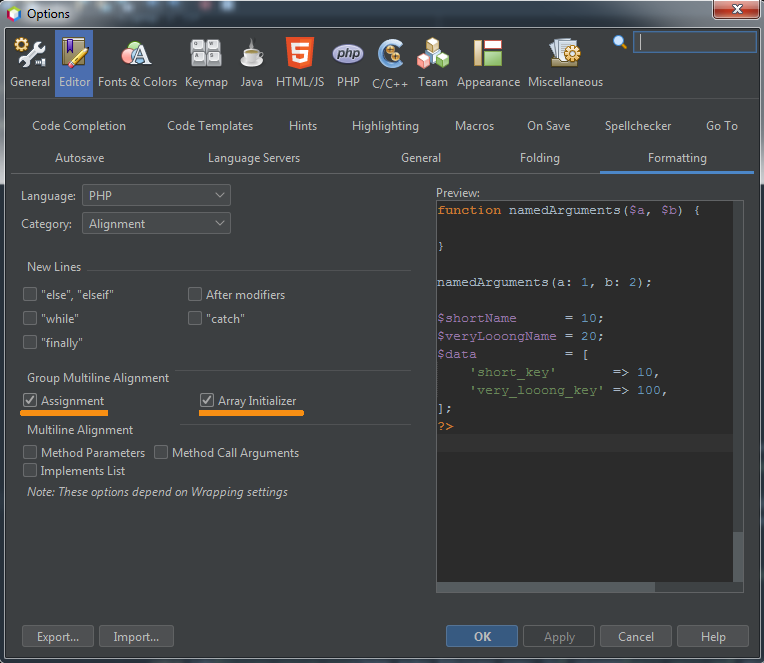The height and width of the screenshot is (663, 764).
Task: Open the Team options category
Action: point(433,63)
